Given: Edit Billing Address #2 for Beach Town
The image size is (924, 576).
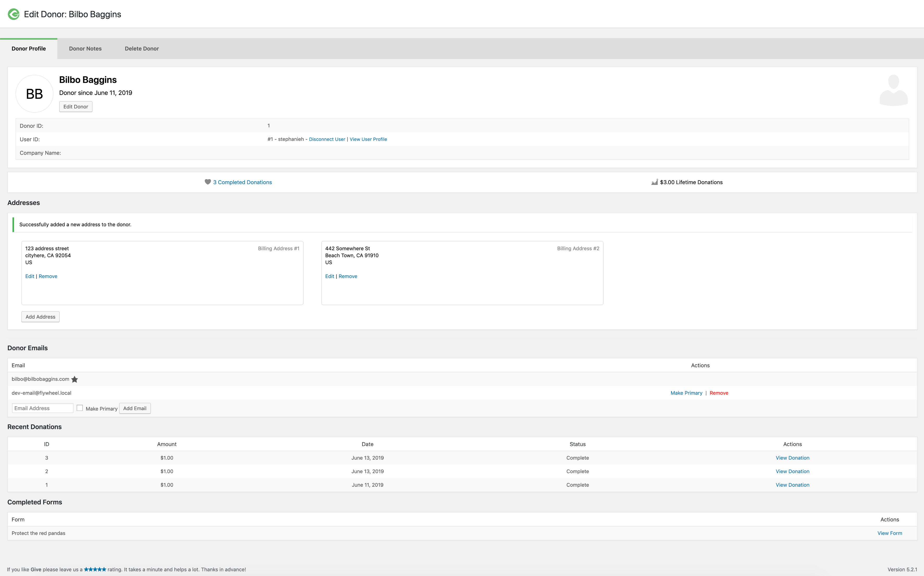Looking at the screenshot, I should (x=329, y=276).
